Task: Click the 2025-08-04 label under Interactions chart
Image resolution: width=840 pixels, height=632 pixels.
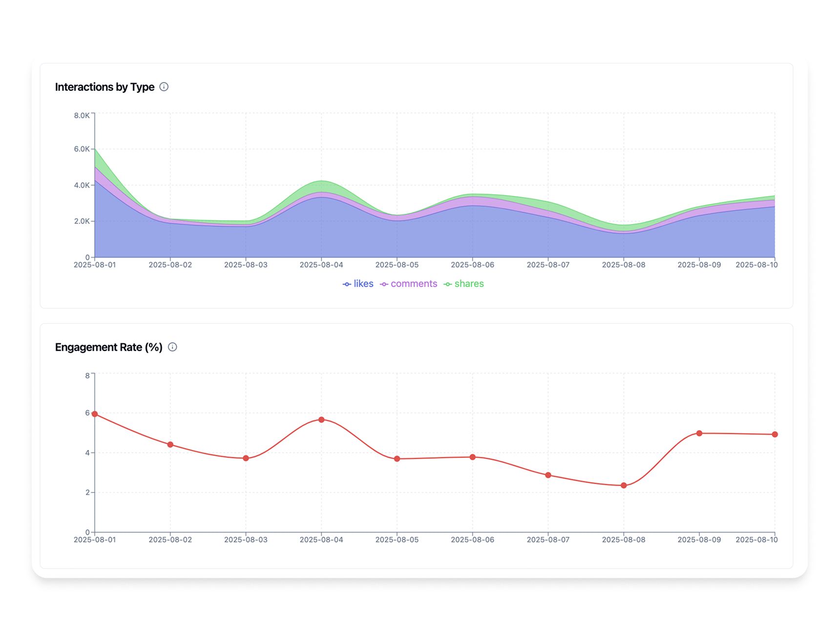Action: [321, 265]
